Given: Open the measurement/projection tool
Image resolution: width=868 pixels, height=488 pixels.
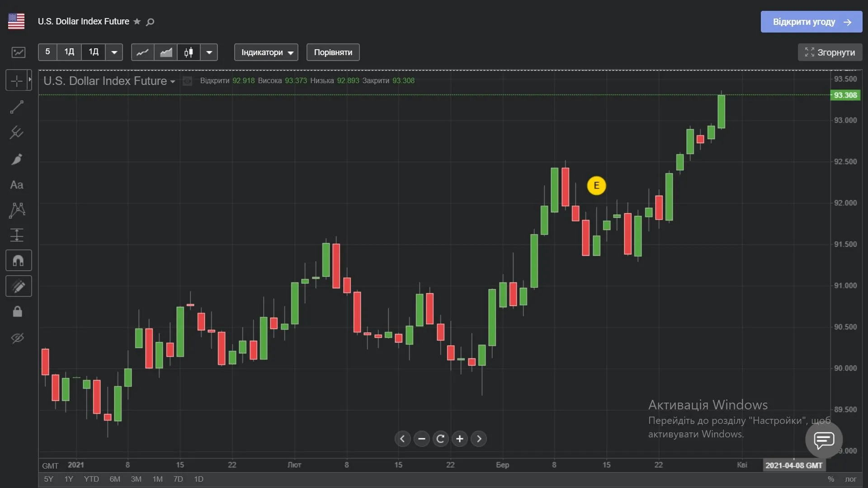Looking at the screenshot, I should pos(17,235).
